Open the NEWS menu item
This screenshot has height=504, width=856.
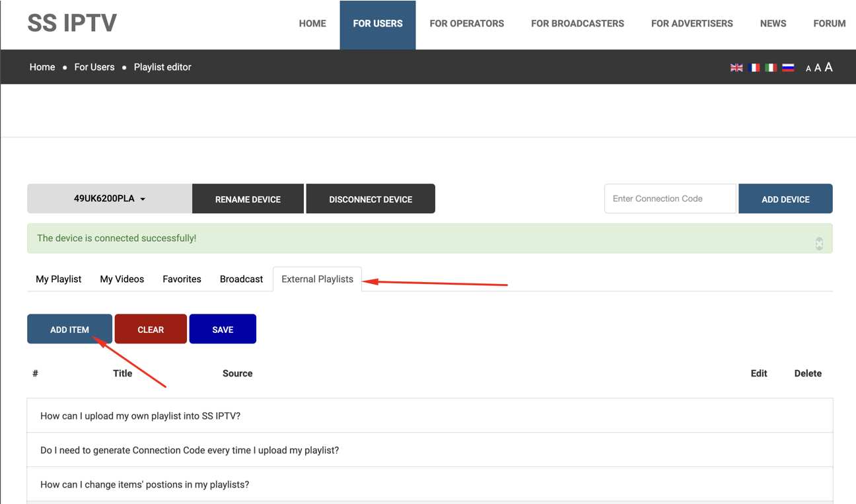click(773, 24)
